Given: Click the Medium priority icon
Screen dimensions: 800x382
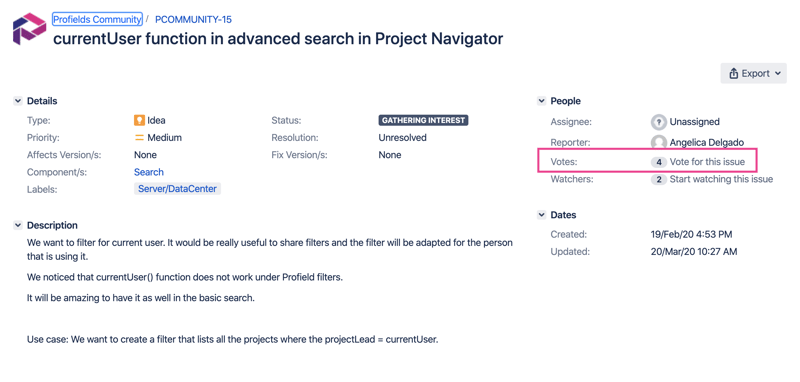Looking at the screenshot, I should [139, 138].
